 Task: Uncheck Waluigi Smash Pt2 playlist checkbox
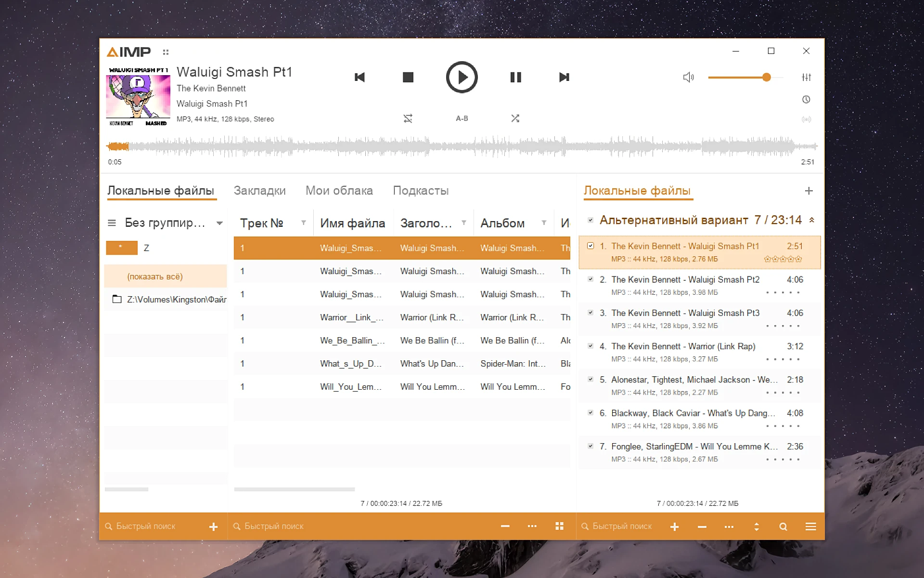click(x=590, y=279)
